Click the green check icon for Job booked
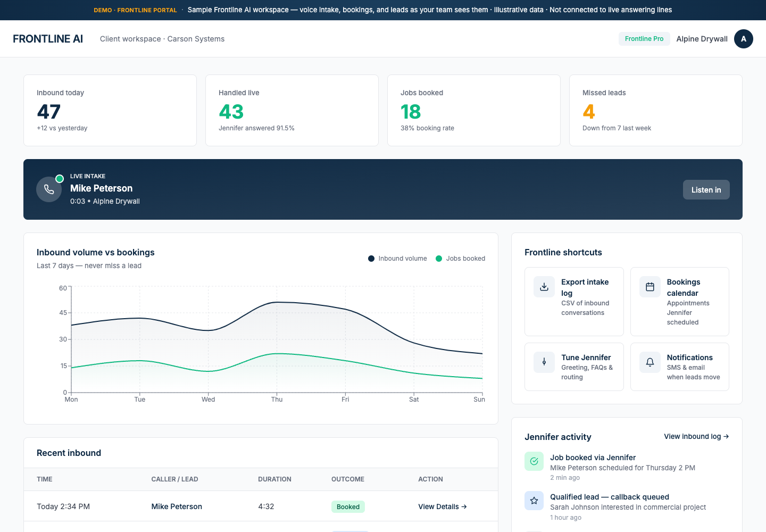This screenshot has width=766, height=532. 534,461
